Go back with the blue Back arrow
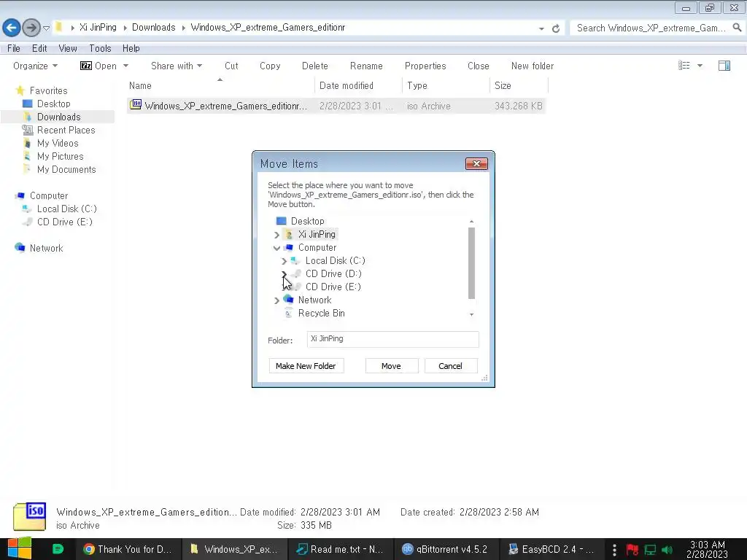This screenshot has width=747, height=560. [x=12, y=28]
